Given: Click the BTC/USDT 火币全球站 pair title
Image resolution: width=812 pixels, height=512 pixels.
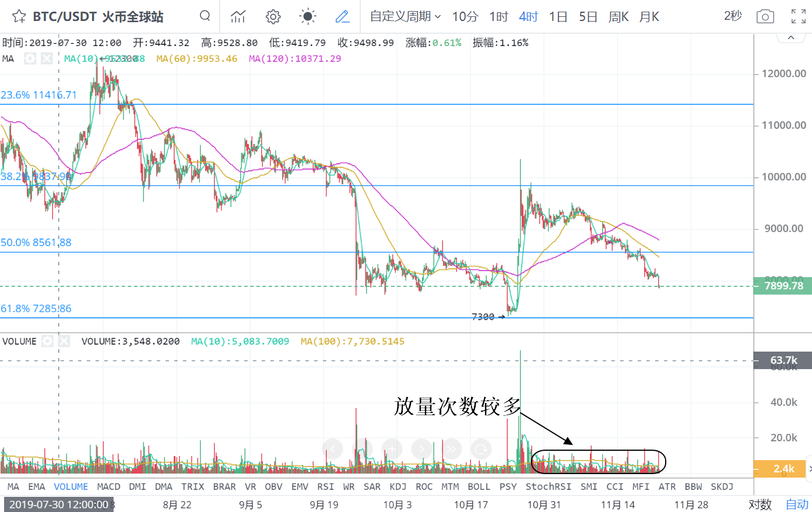Looking at the screenshot, I should tap(98, 16).
